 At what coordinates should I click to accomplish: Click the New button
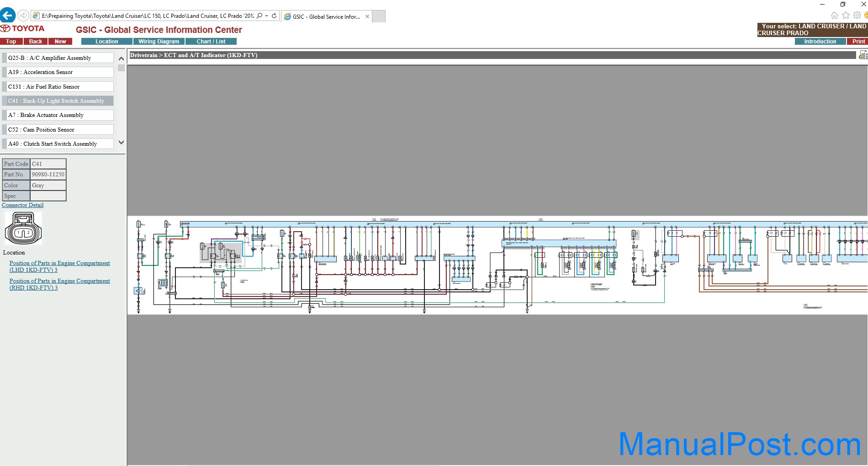point(60,42)
